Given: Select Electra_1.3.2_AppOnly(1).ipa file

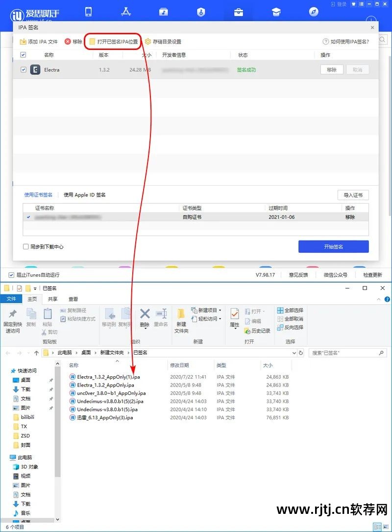Looking at the screenshot, I should click(x=108, y=377).
